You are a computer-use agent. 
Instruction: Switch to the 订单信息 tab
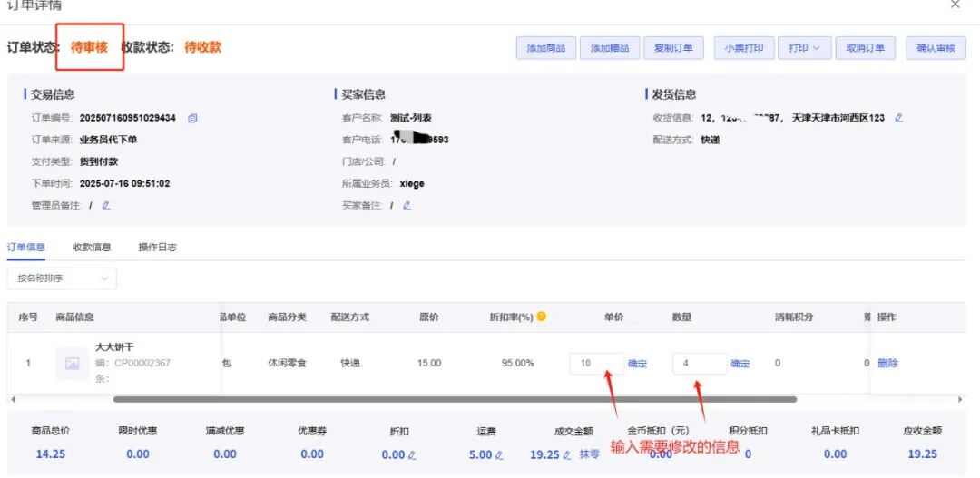[26, 247]
